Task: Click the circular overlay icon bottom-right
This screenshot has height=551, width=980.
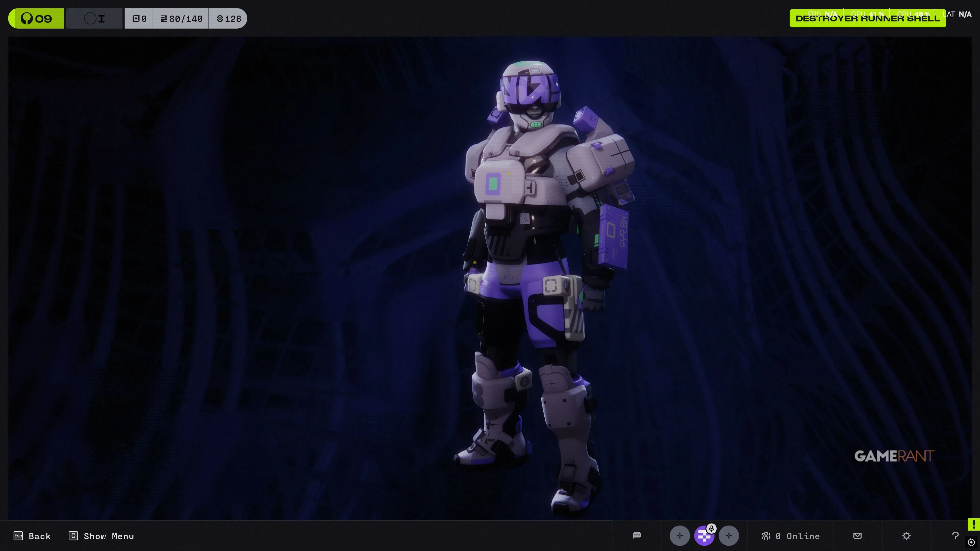Action: click(x=971, y=542)
